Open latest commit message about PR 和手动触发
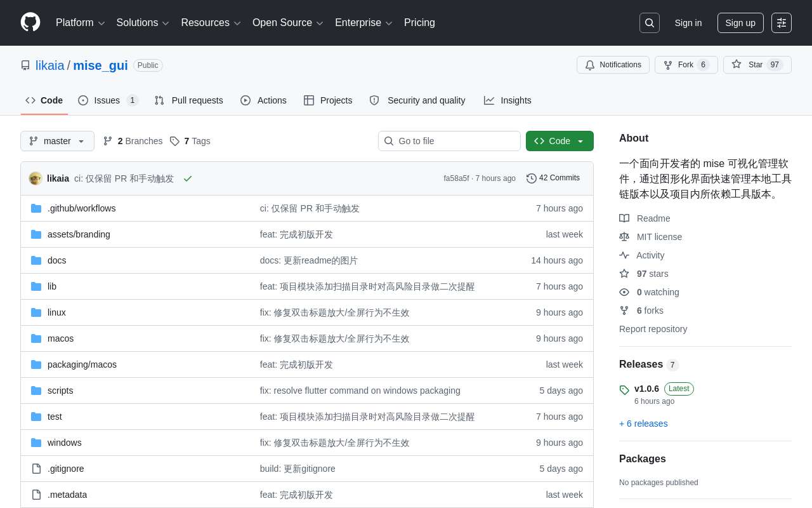The width and height of the screenshot is (812, 508). click(124, 178)
